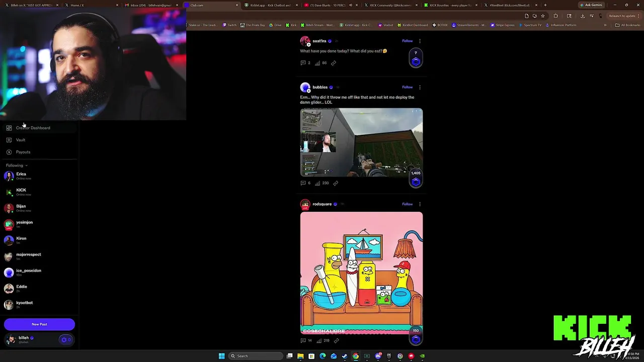Switch to the KICK Community browser tab
Viewport: 644px width, 362px height.
[390, 5]
